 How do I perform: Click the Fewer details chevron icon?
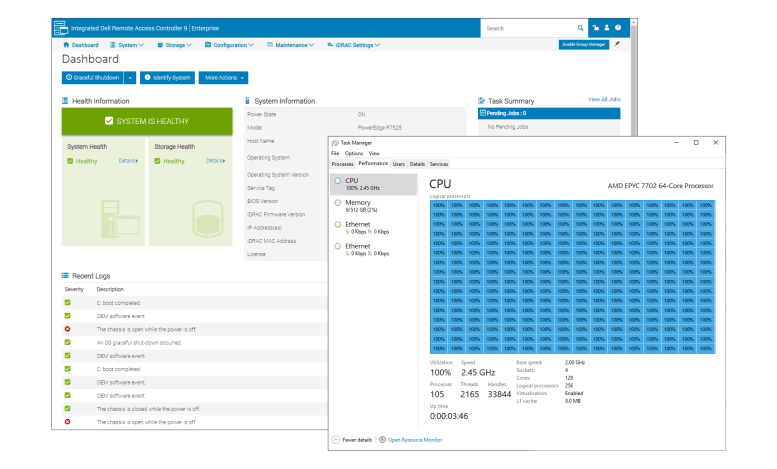335,440
